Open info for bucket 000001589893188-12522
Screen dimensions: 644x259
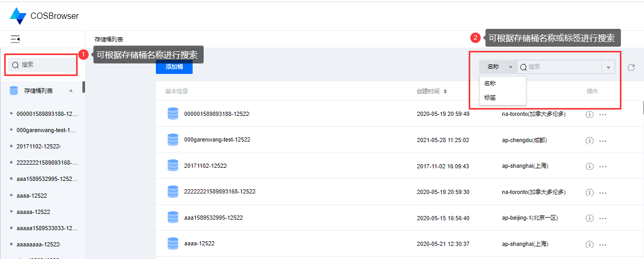pos(589,114)
